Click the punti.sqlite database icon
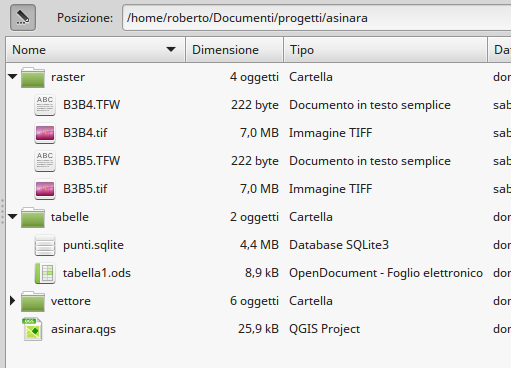Viewport: 511px width, 368px height. coord(45,245)
